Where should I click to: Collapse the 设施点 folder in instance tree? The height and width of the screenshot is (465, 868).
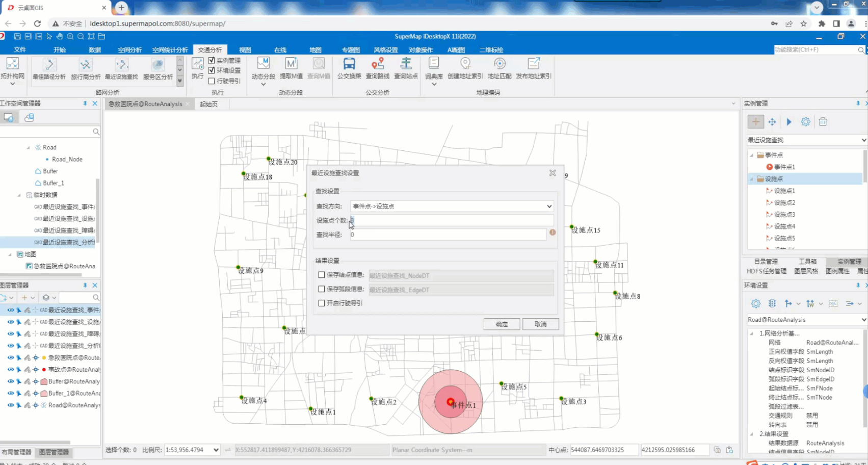(751, 179)
